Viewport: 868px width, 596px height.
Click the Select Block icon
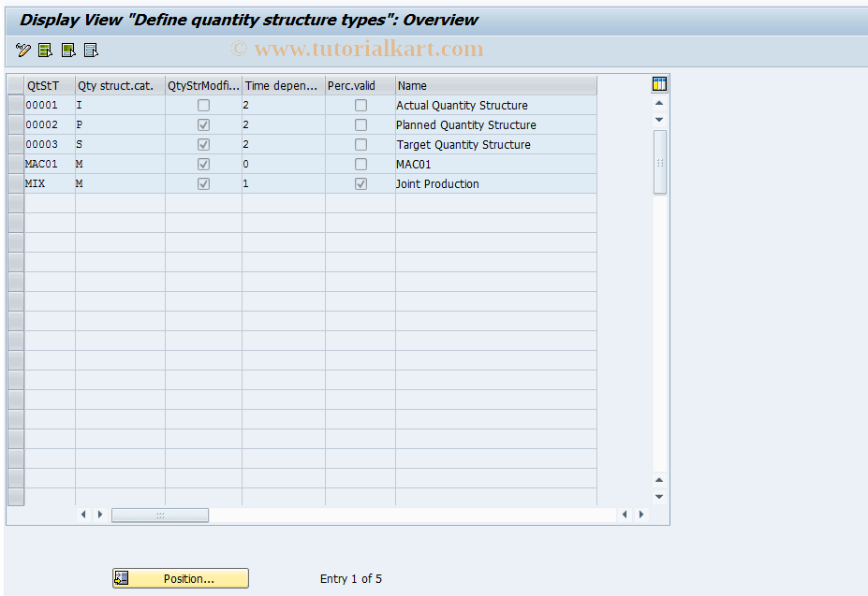pos(67,50)
